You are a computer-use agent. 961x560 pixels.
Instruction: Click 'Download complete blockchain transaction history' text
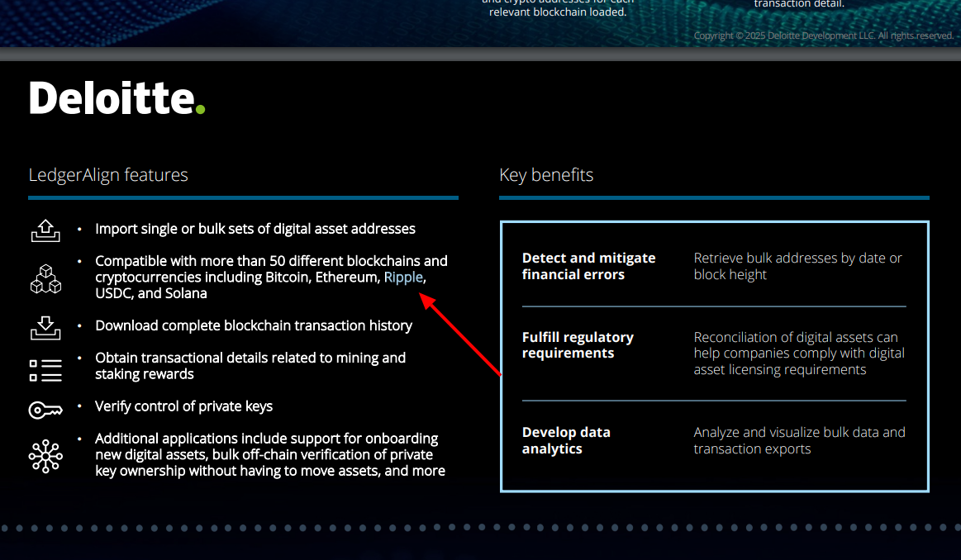click(254, 325)
